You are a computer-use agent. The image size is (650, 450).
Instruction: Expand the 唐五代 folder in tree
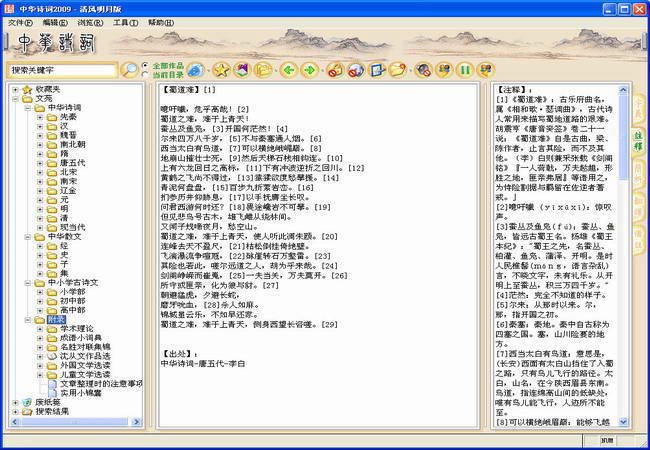pyautogui.click(x=38, y=162)
